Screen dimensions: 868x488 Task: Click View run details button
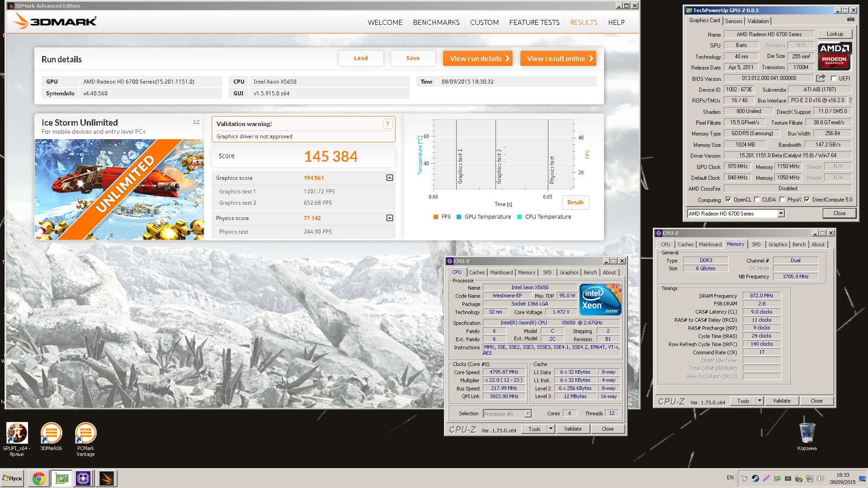click(x=478, y=58)
